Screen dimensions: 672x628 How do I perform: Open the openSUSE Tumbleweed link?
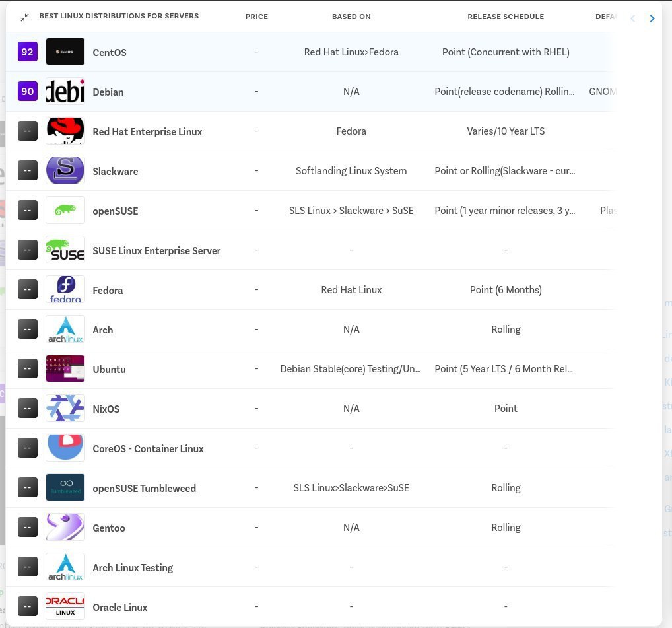tap(144, 489)
